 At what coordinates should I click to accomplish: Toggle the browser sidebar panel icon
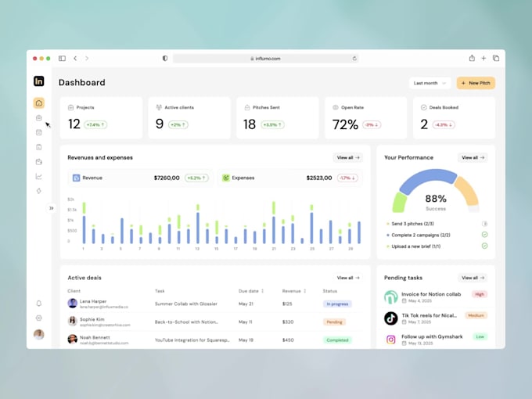tap(62, 59)
